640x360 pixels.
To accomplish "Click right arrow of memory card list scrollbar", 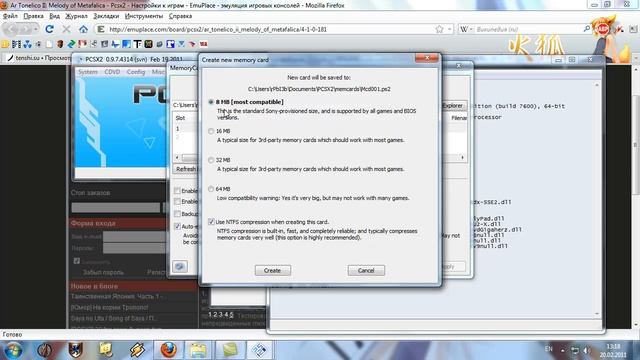I will 462,158.
